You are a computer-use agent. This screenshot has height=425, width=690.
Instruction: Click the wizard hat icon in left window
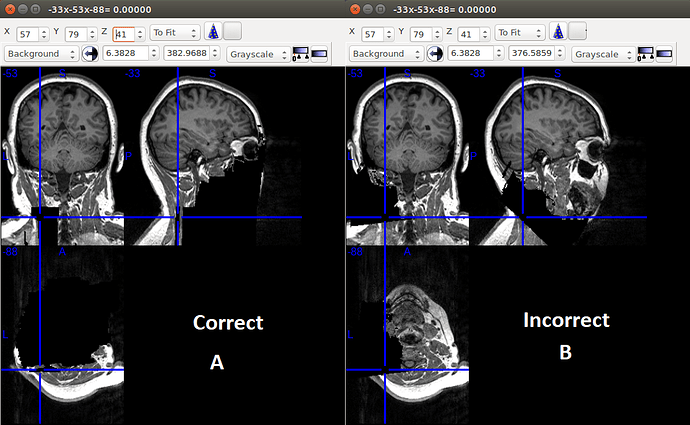pyautogui.click(x=213, y=32)
